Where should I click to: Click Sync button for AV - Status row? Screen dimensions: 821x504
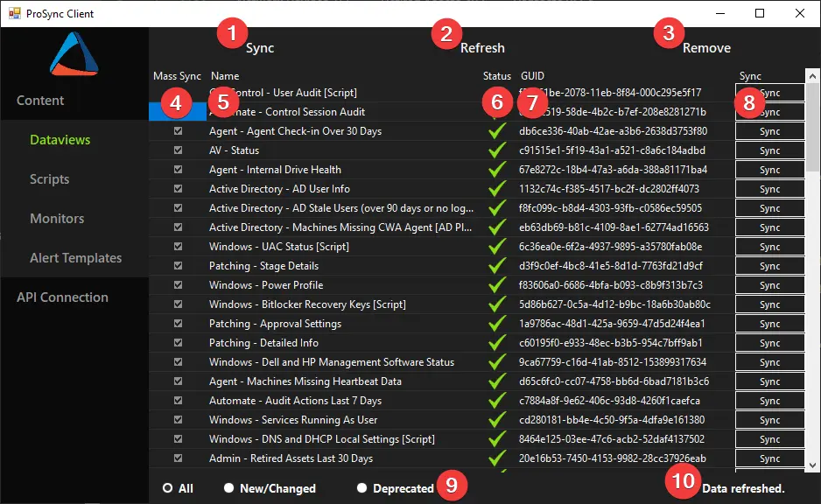click(769, 150)
